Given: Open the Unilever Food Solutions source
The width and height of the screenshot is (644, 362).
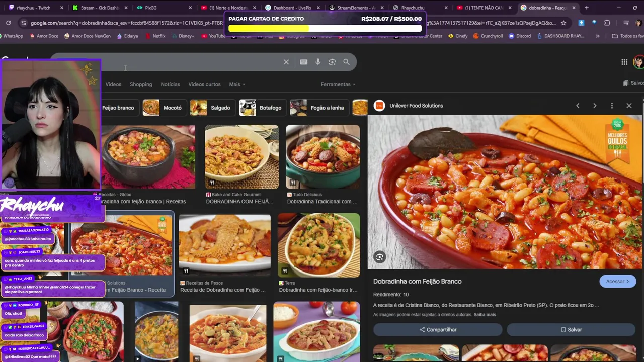Looking at the screenshot, I should (x=416, y=106).
